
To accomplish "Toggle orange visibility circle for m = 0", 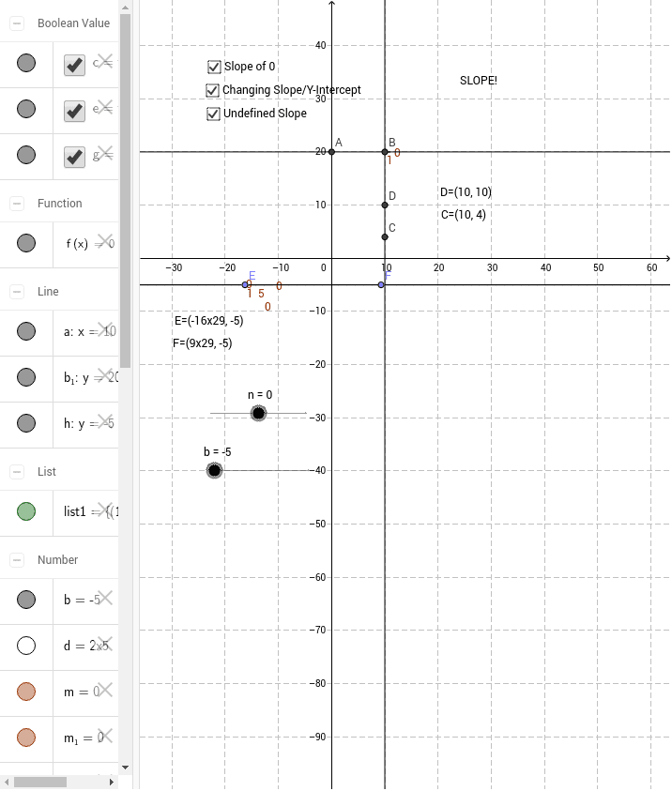I will pos(26,692).
